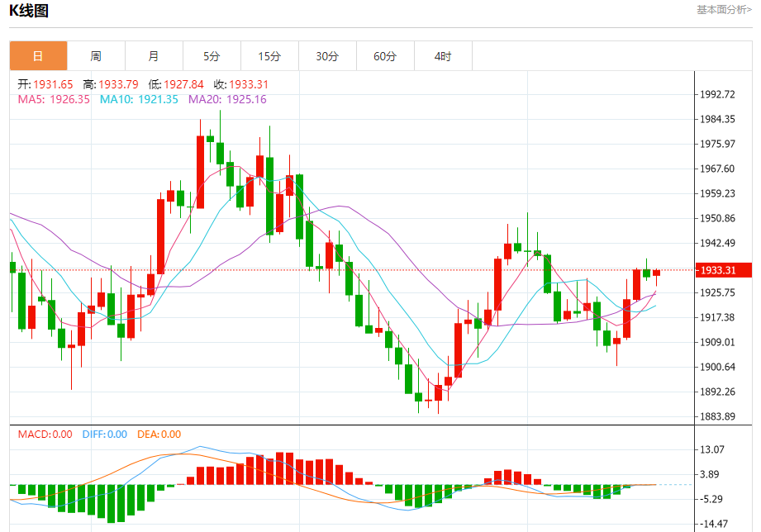
Task: Click the 1900.64 price axis label
Action: [717, 367]
